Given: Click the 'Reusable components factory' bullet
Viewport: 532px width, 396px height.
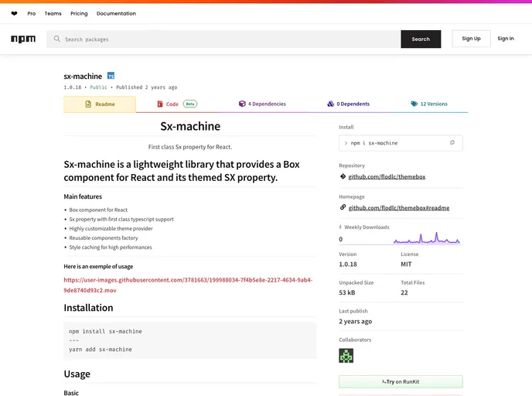Looking at the screenshot, I should coord(104,238).
